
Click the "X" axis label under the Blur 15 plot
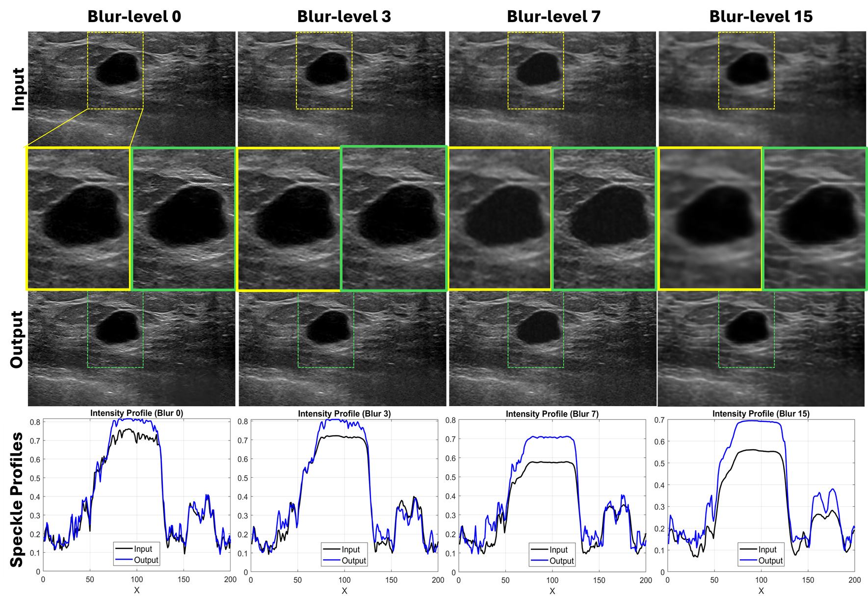[x=761, y=591]
